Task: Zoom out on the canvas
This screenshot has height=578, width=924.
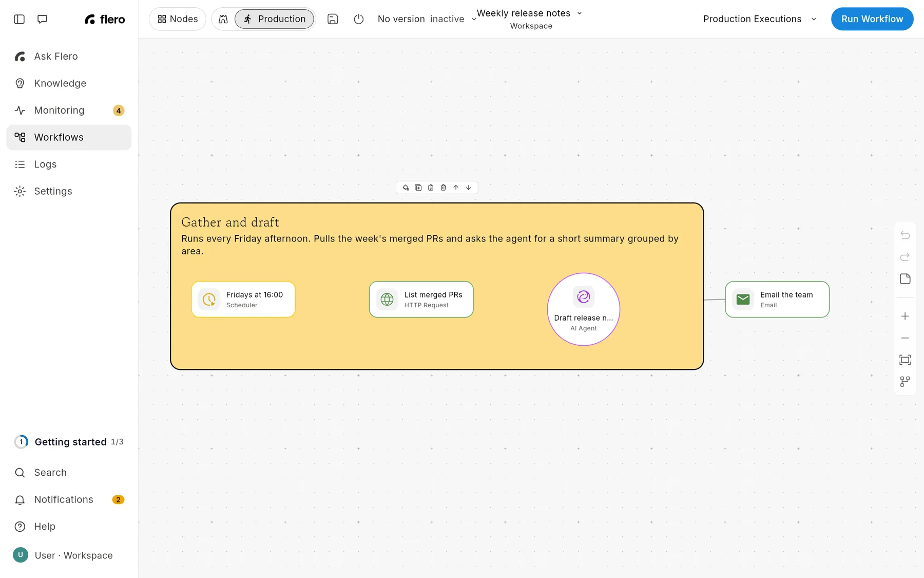Action: (905, 338)
